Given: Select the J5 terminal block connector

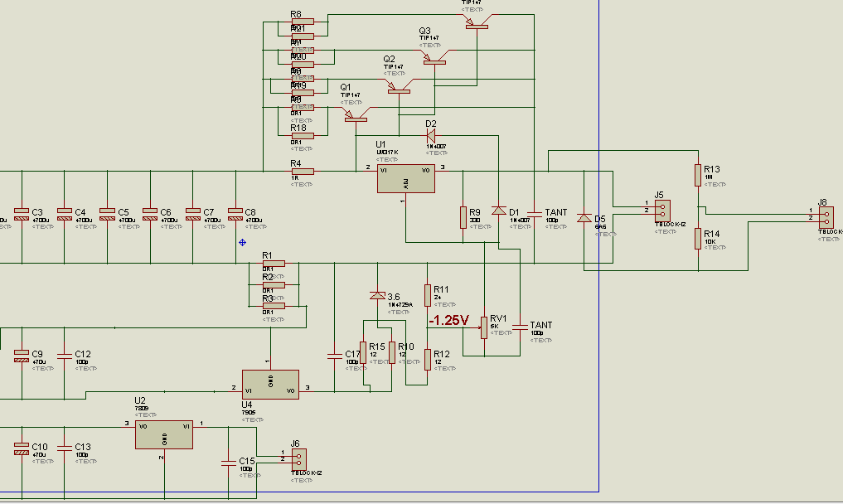Looking at the screenshot, I should [662, 211].
